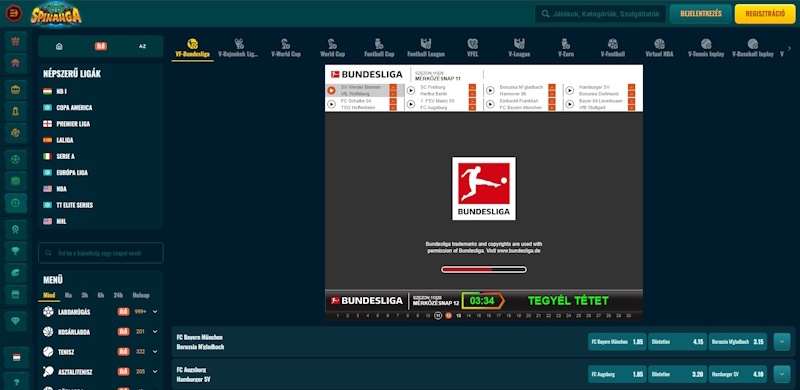800x390 pixels.
Task: Click the league or team search field
Action: click(x=101, y=253)
